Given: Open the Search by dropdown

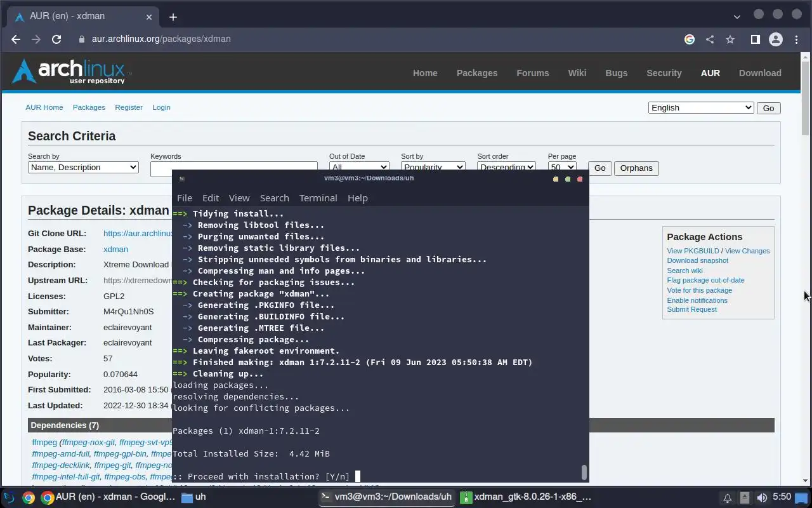Looking at the screenshot, I should pos(83,168).
